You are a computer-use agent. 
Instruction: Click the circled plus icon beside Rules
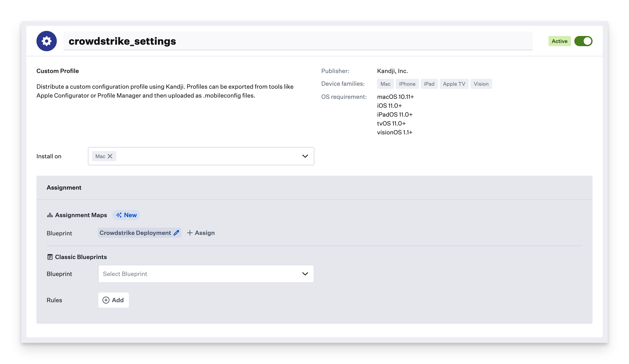click(106, 300)
